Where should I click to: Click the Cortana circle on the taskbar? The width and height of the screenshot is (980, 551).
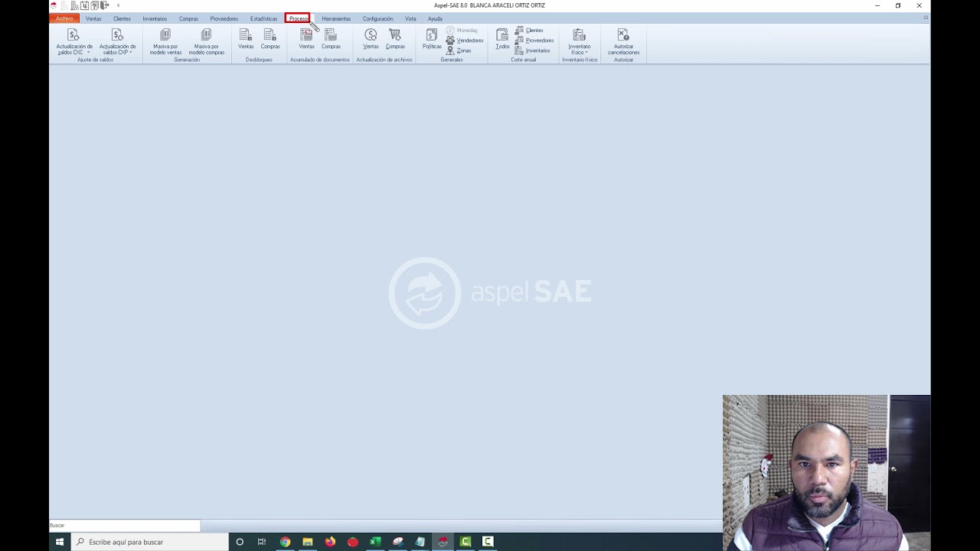click(x=240, y=542)
